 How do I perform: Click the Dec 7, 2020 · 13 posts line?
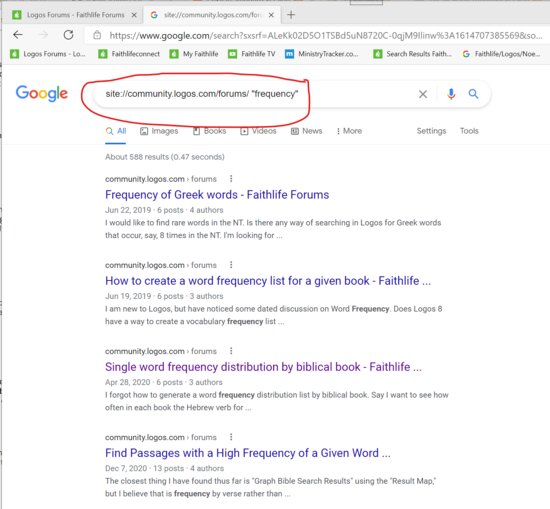coord(165,469)
